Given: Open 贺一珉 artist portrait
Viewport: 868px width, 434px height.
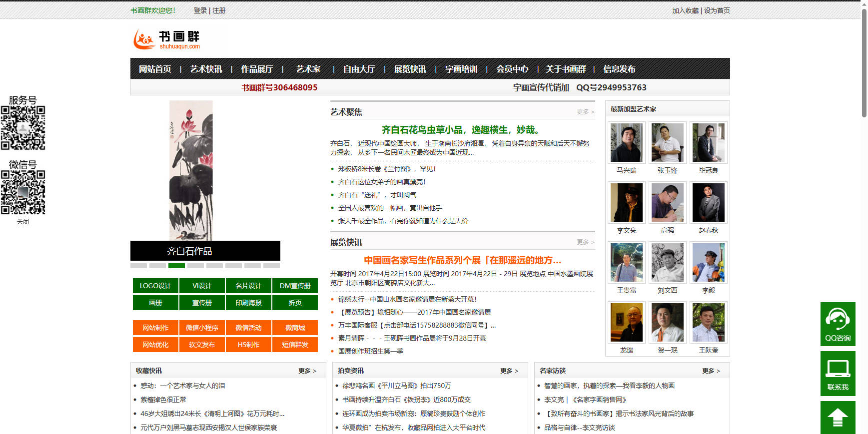Looking at the screenshot, I should [x=668, y=323].
